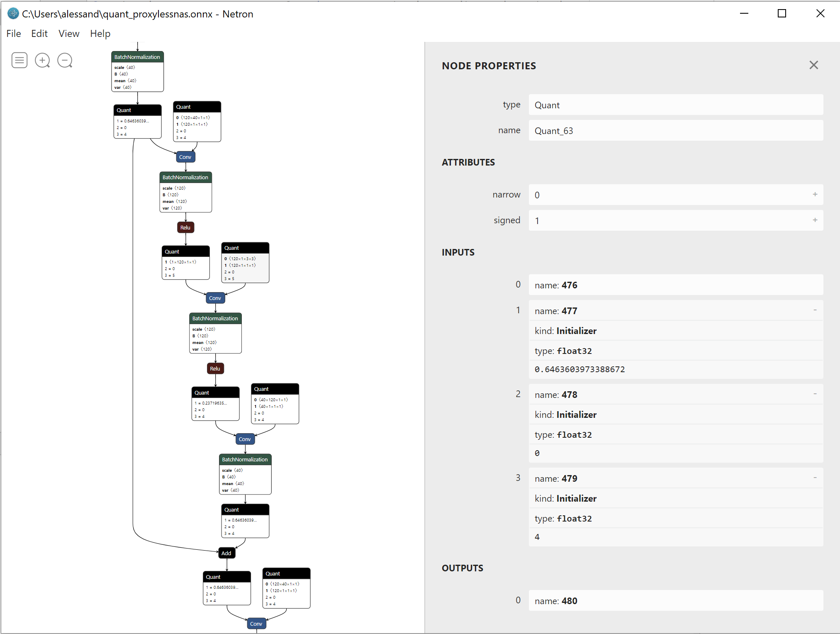Screen dimensions: 840x634
Task: Open the Edit menu
Action: point(39,34)
